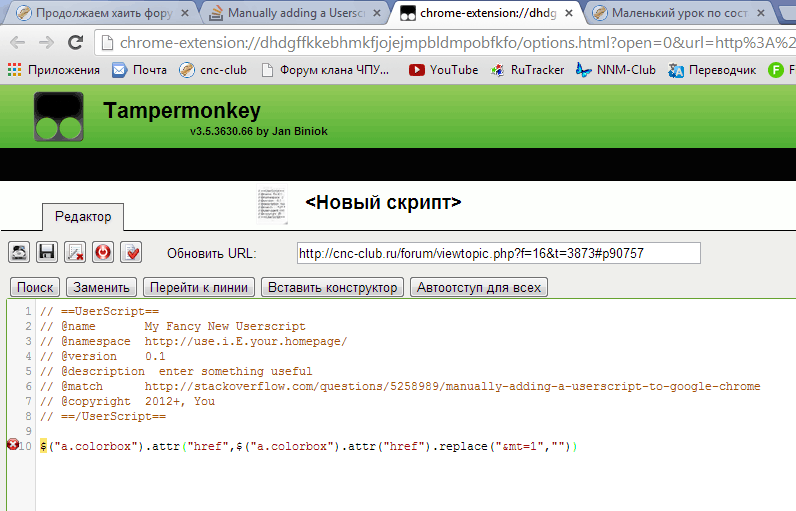Close the chrome-extension tab
Screen dimensions: 796x511
click(569, 13)
